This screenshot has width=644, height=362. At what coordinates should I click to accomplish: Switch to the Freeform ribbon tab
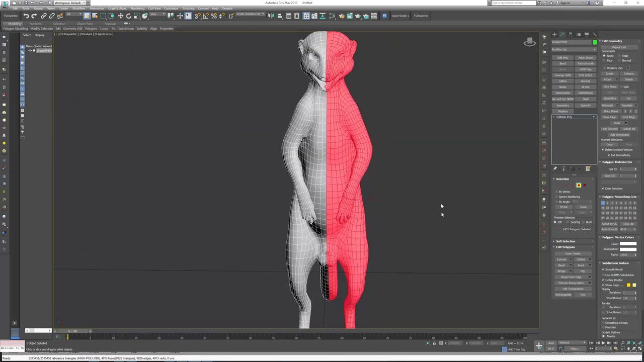pyautogui.click(x=35, y=24)
